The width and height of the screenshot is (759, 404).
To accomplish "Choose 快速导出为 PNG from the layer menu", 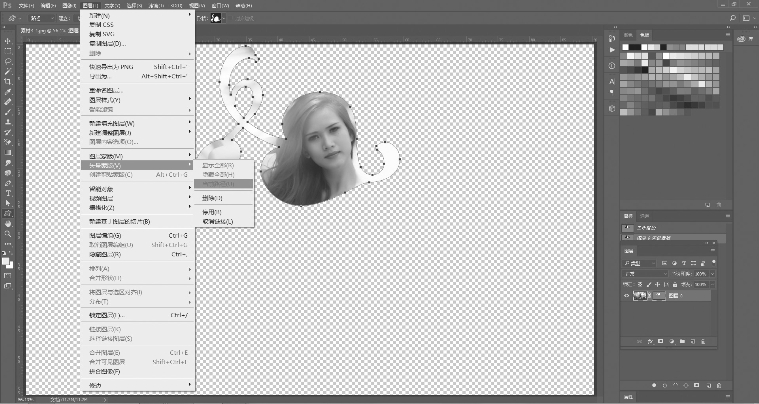I will 112,67.
